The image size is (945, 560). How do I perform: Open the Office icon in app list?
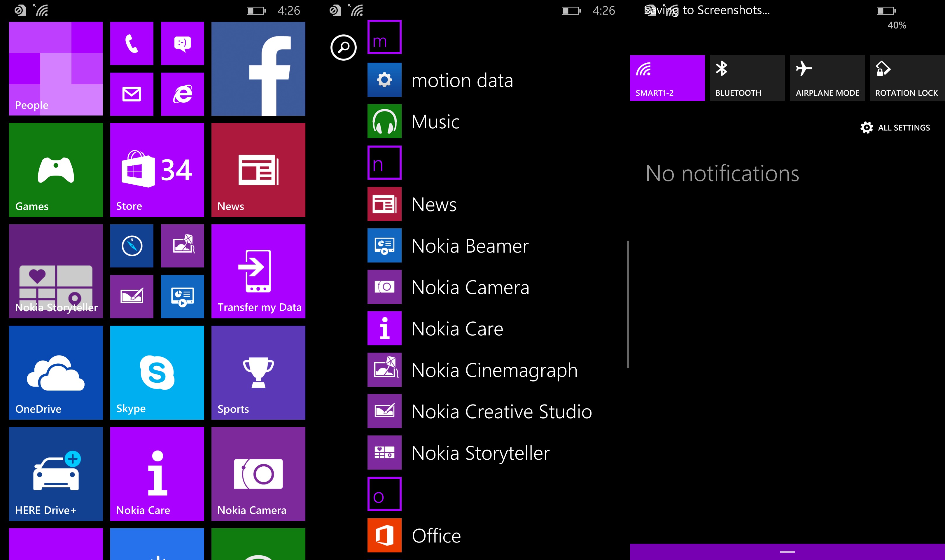pyautogui.click(x=384, y=535)
